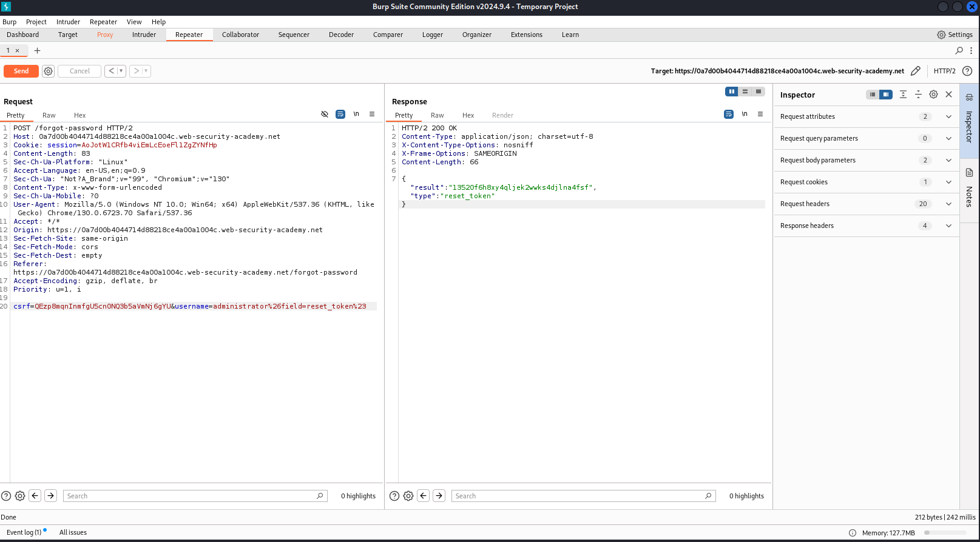
Task: Switch to the Intruder tool tab
Action: point(144,35)
